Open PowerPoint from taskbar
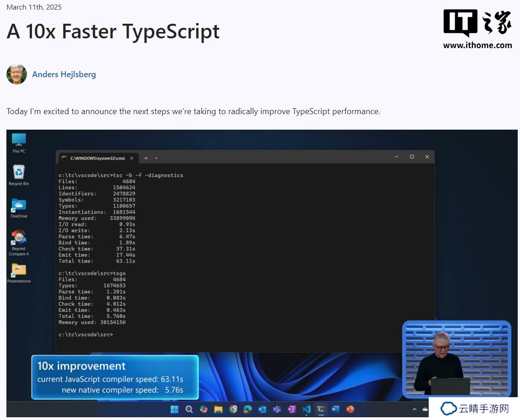520x420 pixels. (350, 409)
